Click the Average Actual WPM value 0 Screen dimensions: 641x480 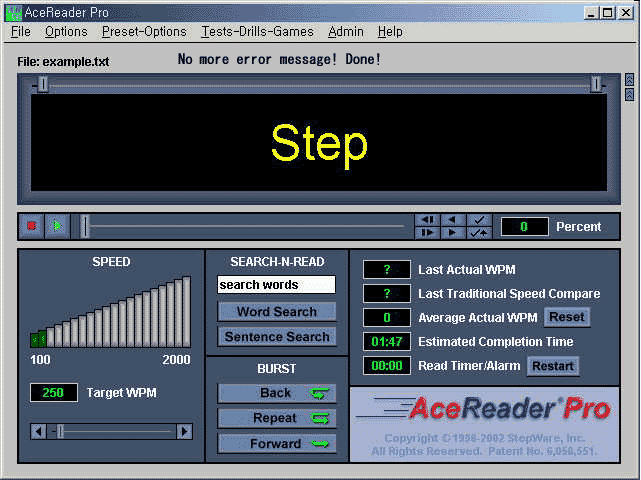387,317
